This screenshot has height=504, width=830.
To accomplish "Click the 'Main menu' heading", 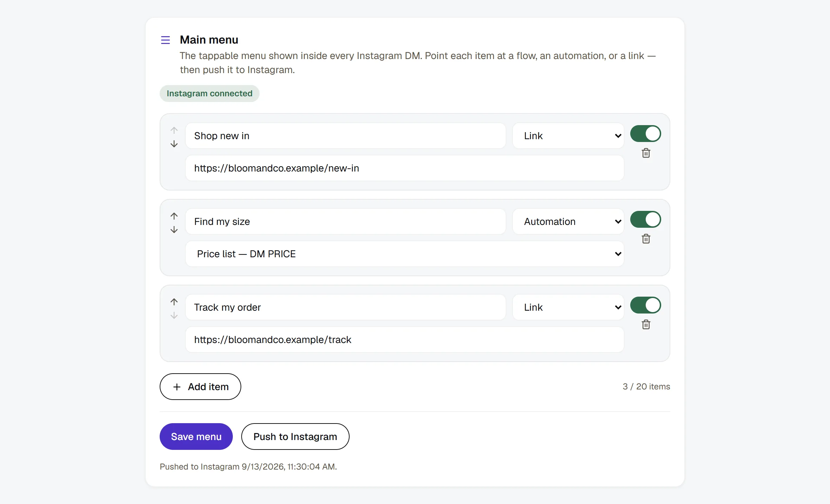I will click(x=209, y=40).
